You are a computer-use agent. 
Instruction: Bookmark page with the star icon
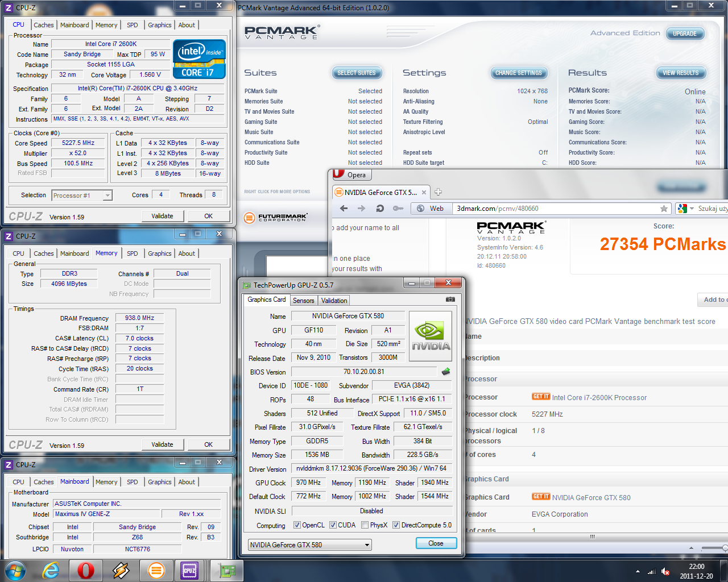[664, 209]
